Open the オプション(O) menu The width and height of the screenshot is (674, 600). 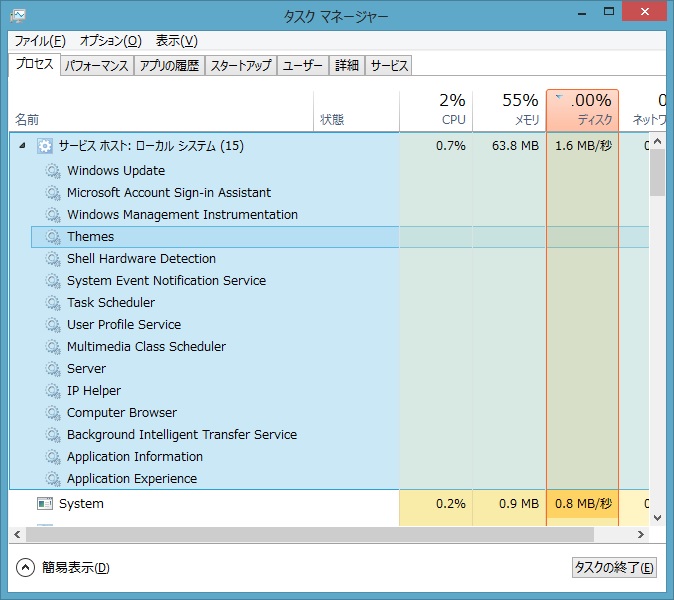pos(111,41)
